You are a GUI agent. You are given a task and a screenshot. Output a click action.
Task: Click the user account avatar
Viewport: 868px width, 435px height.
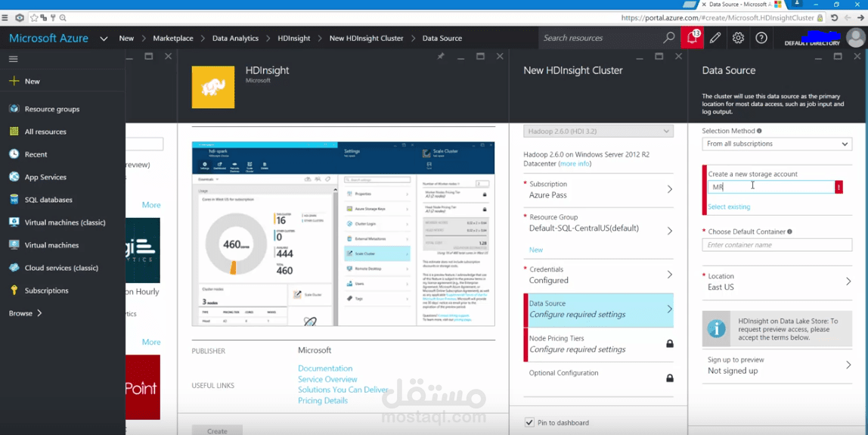[856, 39]
